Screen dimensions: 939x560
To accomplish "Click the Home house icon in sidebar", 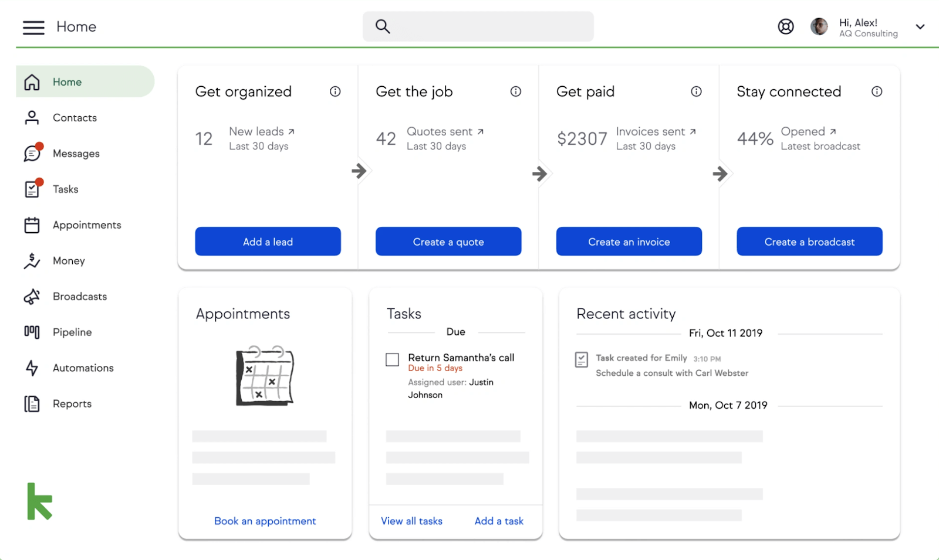I will coord(32,82).
